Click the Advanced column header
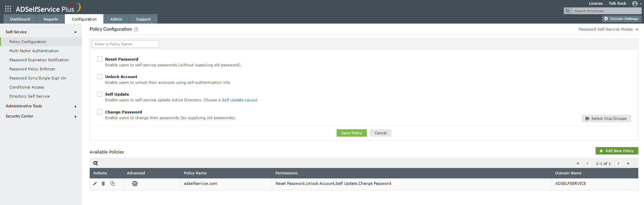Image resolution: width=644 pixels, height=205 pixels. click(136, 173)
